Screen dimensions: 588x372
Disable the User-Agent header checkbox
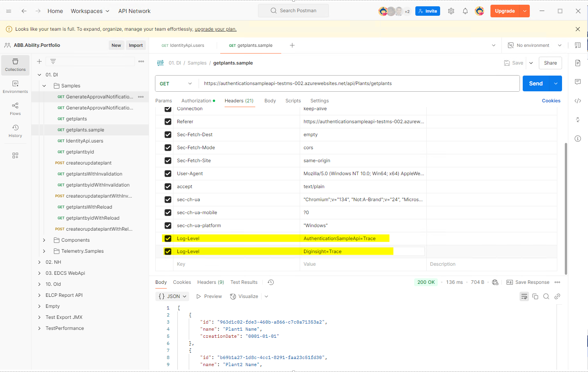(168, 174)
